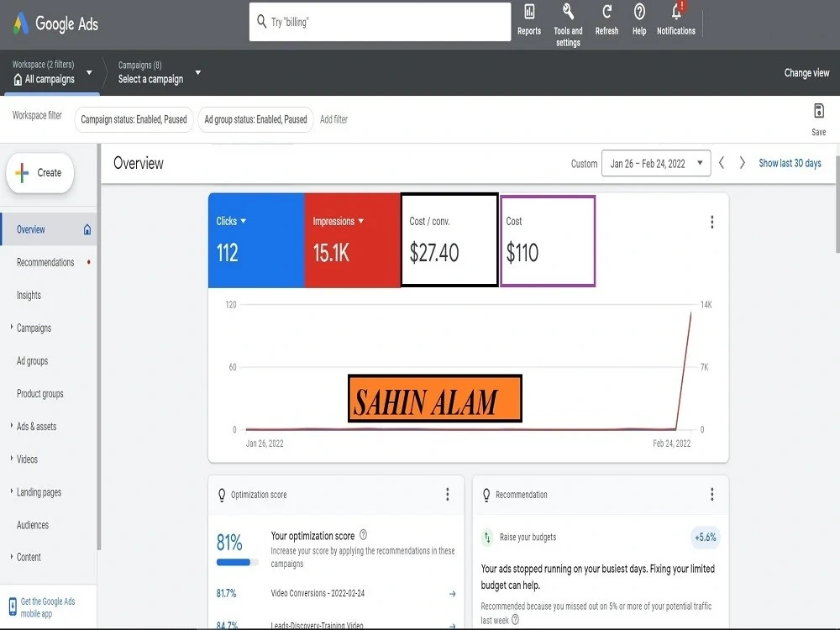Open Optimization score card three-dot menu
The width and height of the screenshot is (840, 630).
point(448,494)
